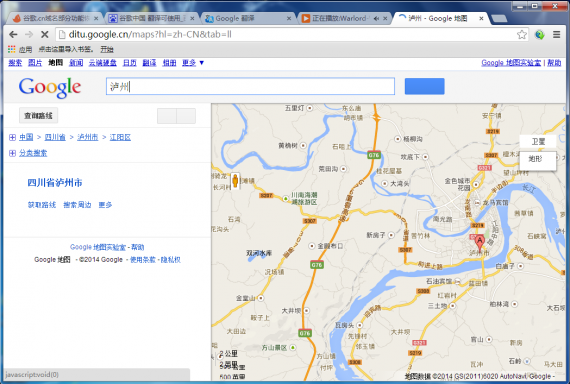The image size is (570, 384).
Task: Stop page loading with X button
Action: [45, 35]
